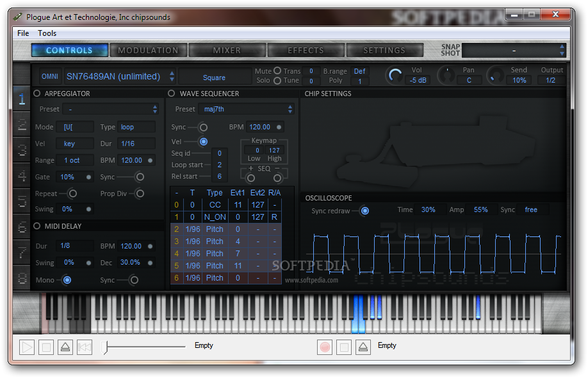588x378 pixels.
Task: Click oscilloscope Sync free value
Action: point(531,210)
